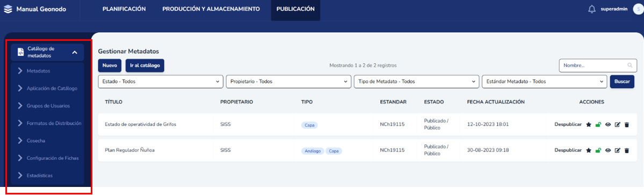The image size is (644, 195).
Task: Click the Nombre search input field
Action: coord(598,66)
